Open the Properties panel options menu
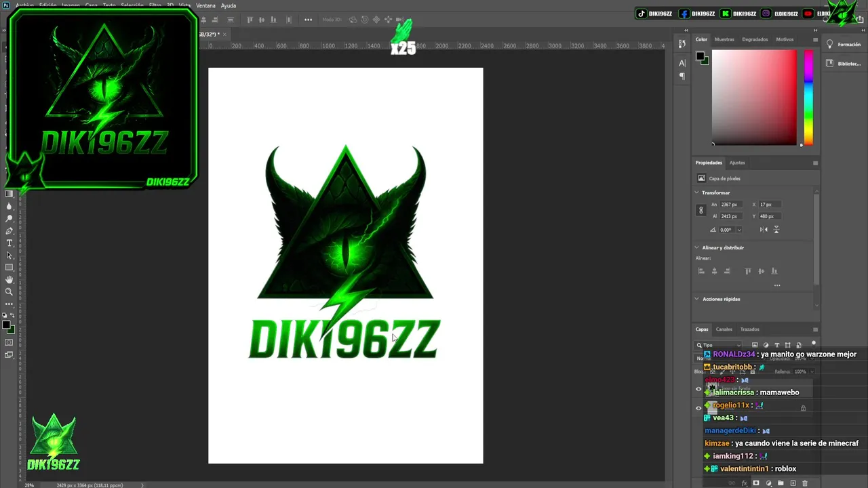The height and width of the screenshot is (488, 868). [x=815, y=163]
